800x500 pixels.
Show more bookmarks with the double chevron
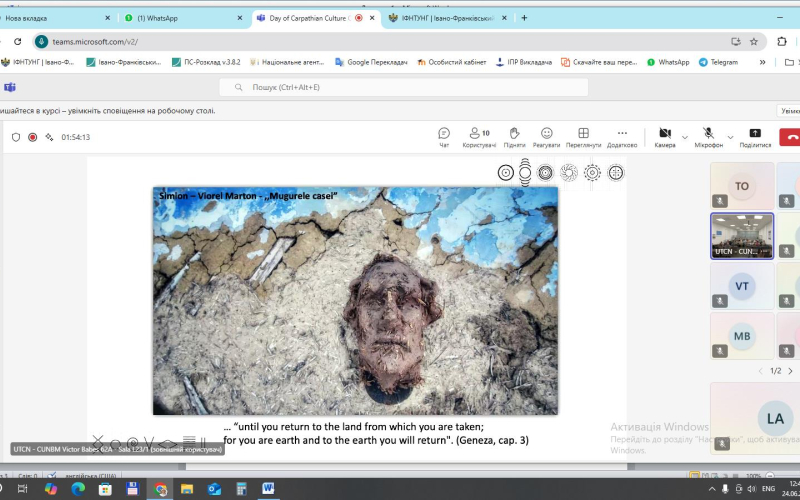(x=762, y=62)
